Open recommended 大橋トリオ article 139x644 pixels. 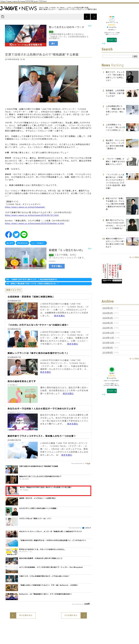point(44,576)
